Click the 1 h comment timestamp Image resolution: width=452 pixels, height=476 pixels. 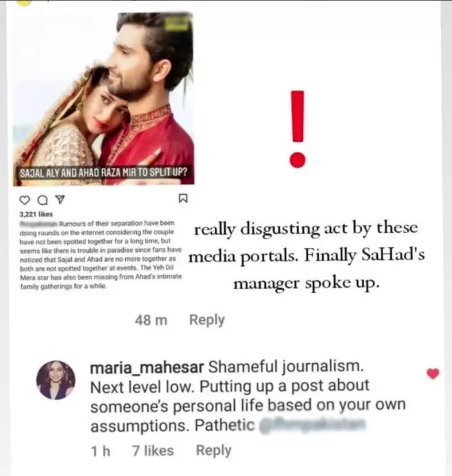tap(101, 451)
